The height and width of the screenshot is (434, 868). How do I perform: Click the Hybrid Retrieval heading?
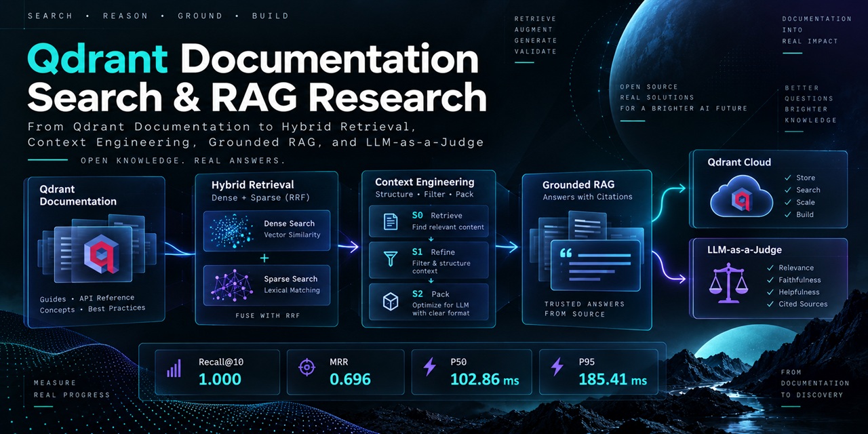(x=252, y=185)
